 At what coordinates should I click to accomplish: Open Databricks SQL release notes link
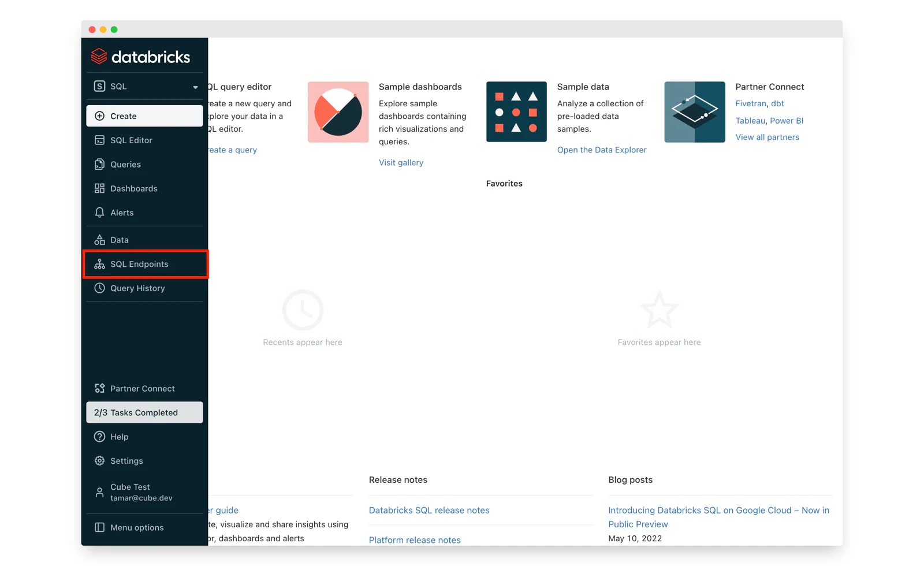click(x=429, y=511)
